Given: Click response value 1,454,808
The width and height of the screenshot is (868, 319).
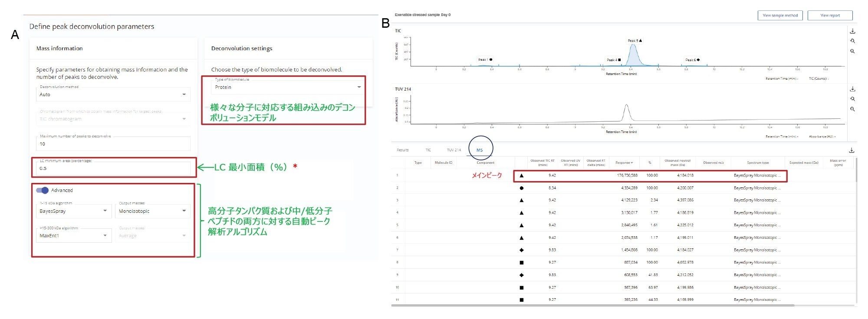Looking at the screenshot, I should click(629, 250).
